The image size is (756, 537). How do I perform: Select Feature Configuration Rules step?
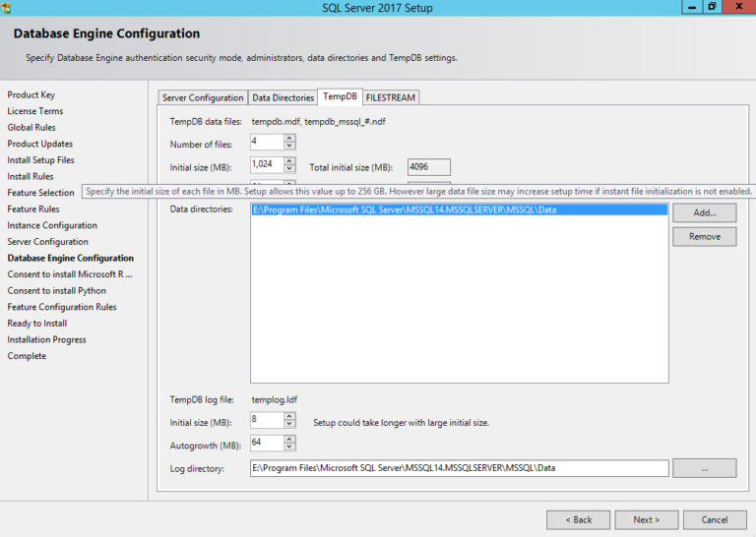(62, 307)
